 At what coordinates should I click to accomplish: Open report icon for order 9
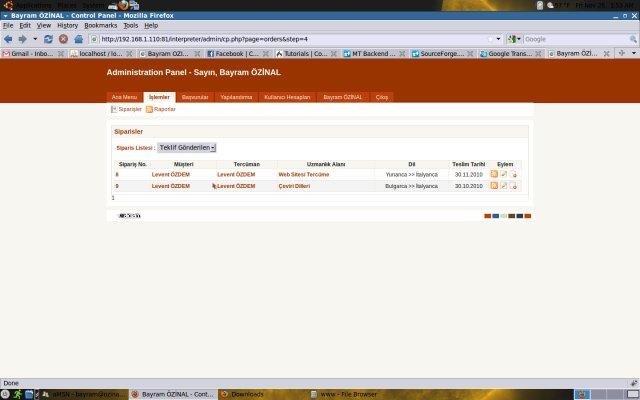pos(494,185)
